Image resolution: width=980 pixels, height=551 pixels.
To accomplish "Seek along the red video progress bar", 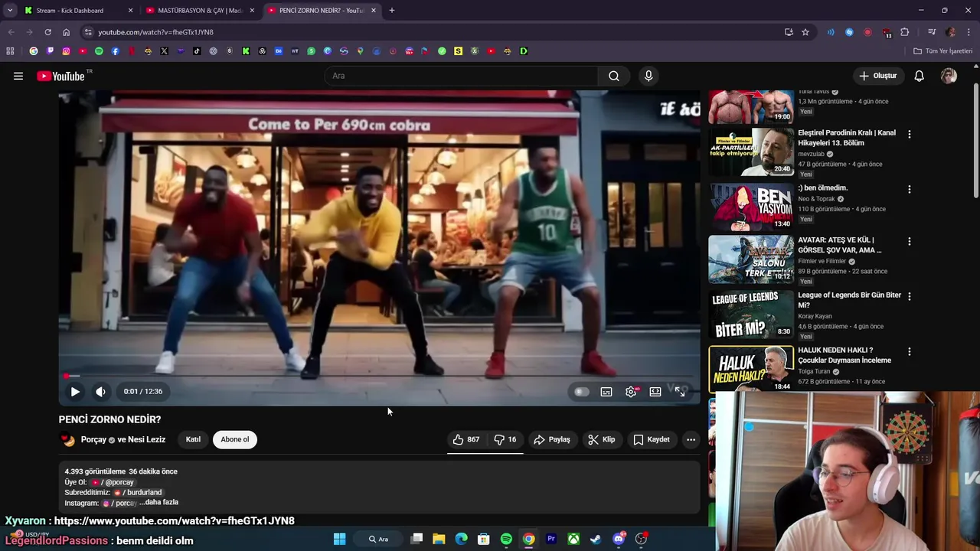I will coord(379,376).
